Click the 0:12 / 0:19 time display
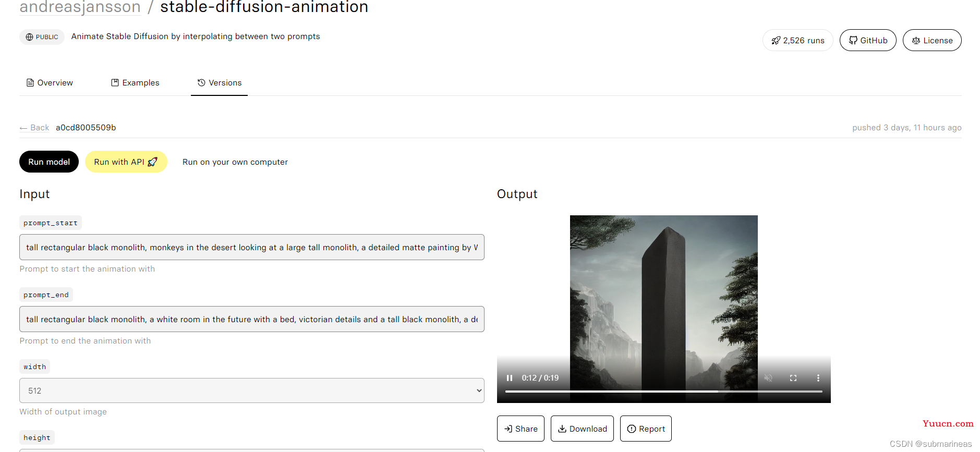 tap(540, 378)
